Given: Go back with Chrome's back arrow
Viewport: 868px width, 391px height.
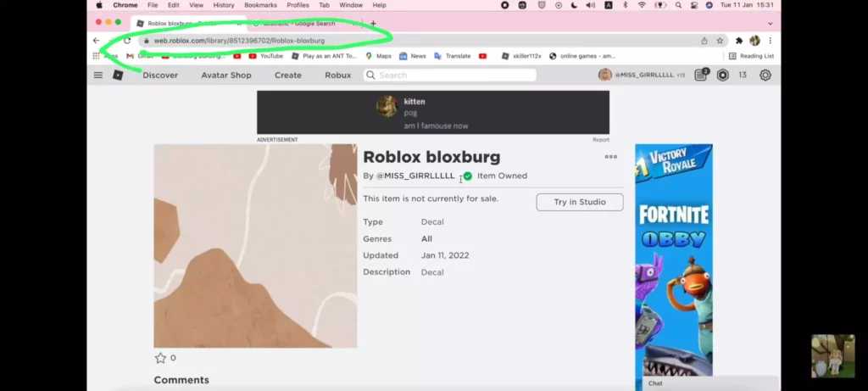Looking at the screenshot, I should click(x=97, y=41).
